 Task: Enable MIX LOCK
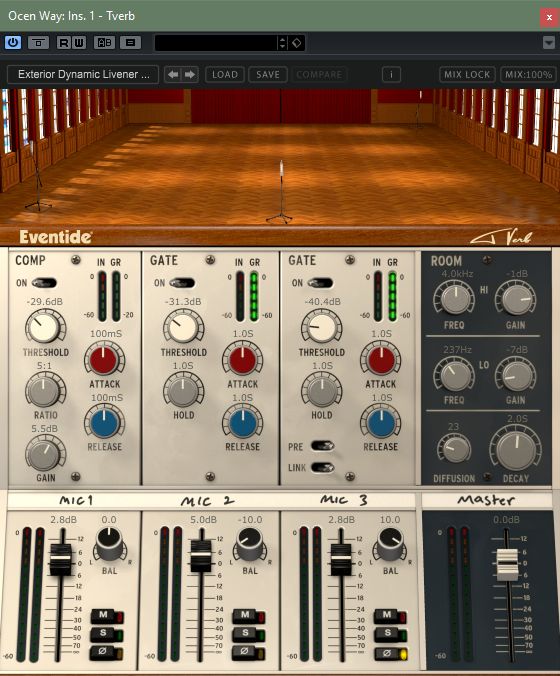coord(467,75)
